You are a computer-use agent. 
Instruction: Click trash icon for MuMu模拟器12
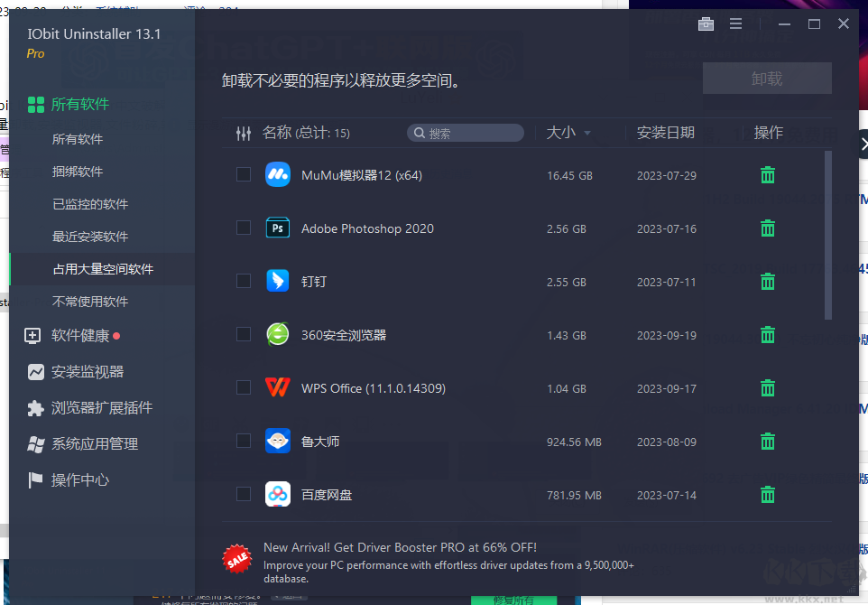pos(767,175)
